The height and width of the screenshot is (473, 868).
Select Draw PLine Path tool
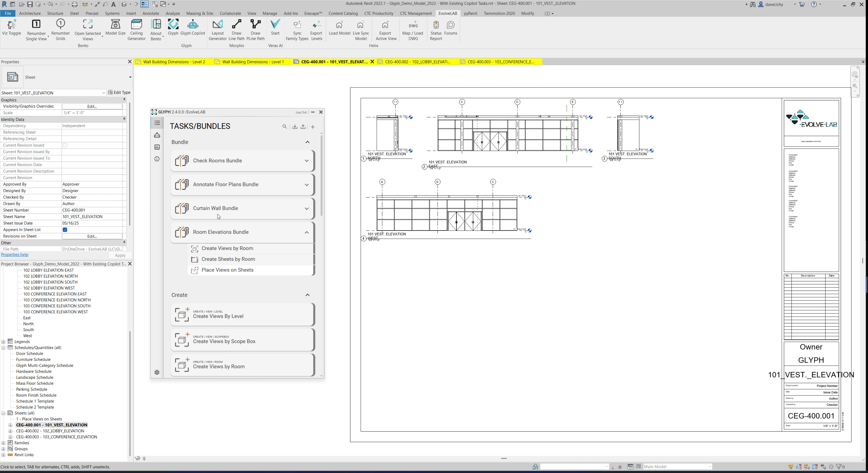[255, 30]
